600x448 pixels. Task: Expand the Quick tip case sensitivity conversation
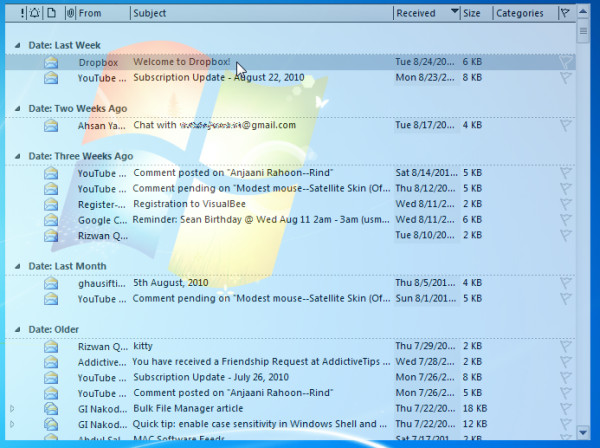[12, 424]
